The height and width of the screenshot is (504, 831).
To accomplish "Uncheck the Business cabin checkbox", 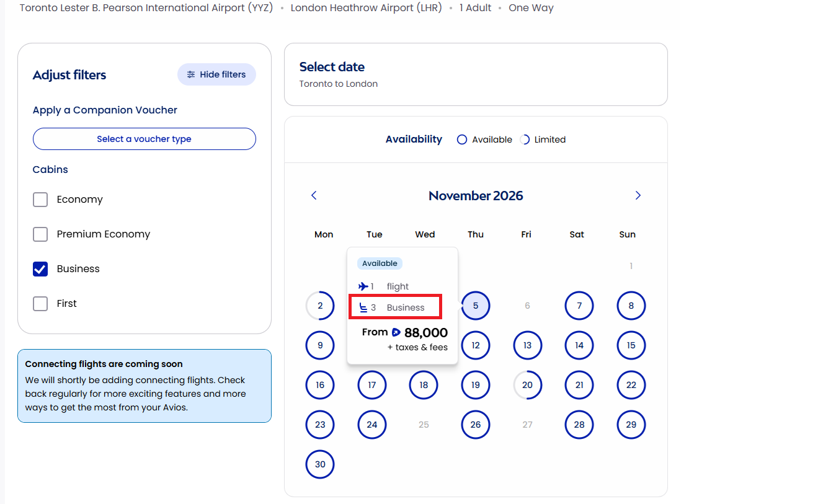I will pos(40,269).
